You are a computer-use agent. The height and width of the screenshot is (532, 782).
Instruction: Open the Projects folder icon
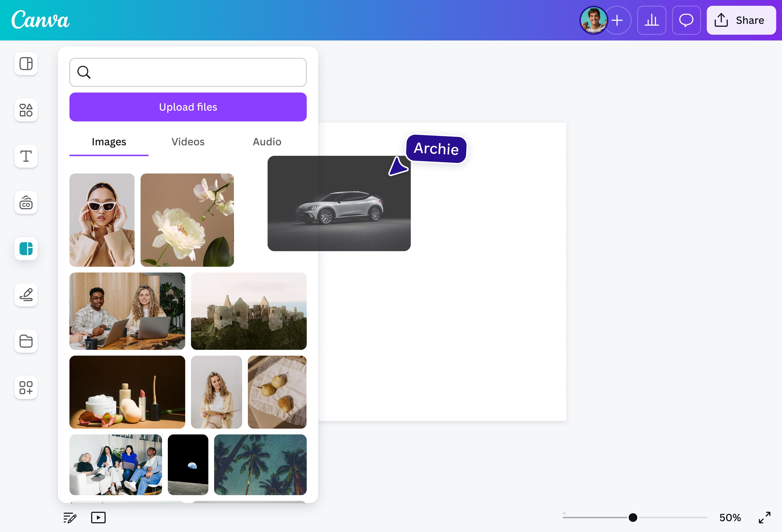26,341
